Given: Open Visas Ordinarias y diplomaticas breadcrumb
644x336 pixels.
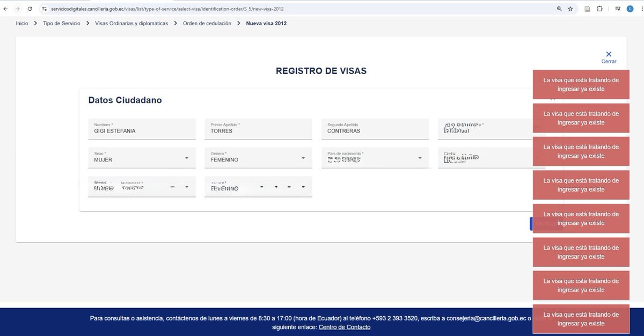Looking at the screenshot, I should click(131, 24).
